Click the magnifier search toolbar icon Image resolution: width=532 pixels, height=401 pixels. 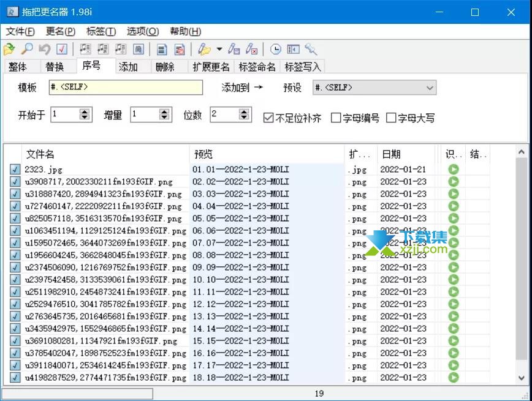pyautogui.click(x=27, y=50)
